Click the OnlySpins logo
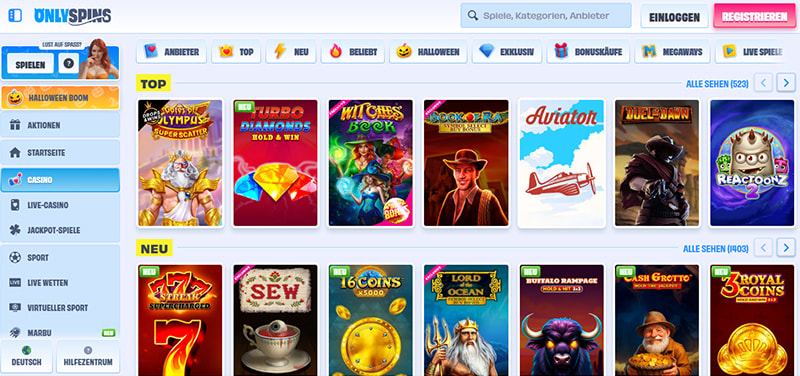 (x=72, y=16)
